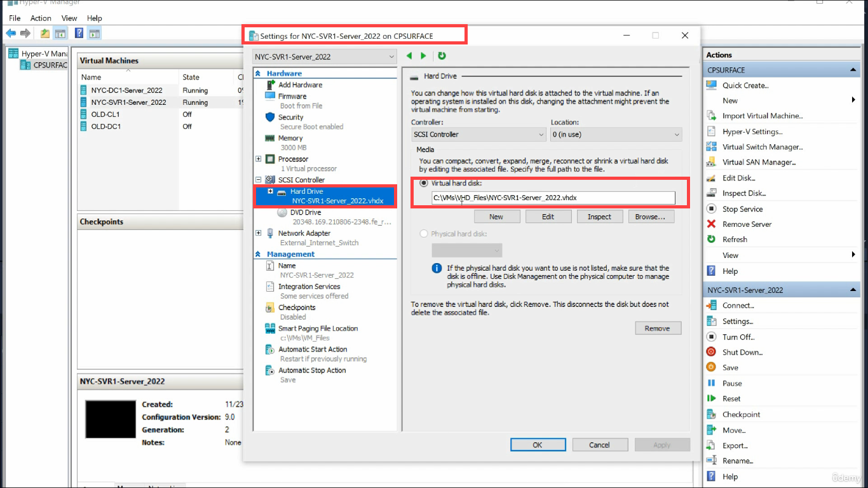Select Processor in the hardware tree

pyautogui.click(x=293, y=159)
